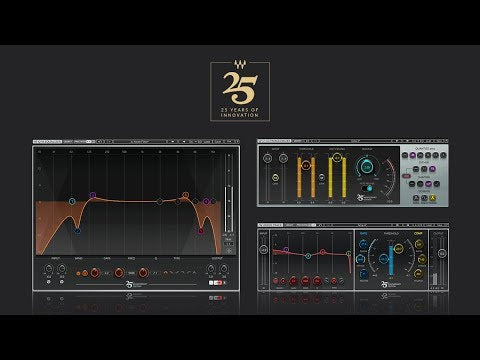480x360 pixels.
Task: Click the right input fader handle in the limiter
Action: tap(283, 158)
